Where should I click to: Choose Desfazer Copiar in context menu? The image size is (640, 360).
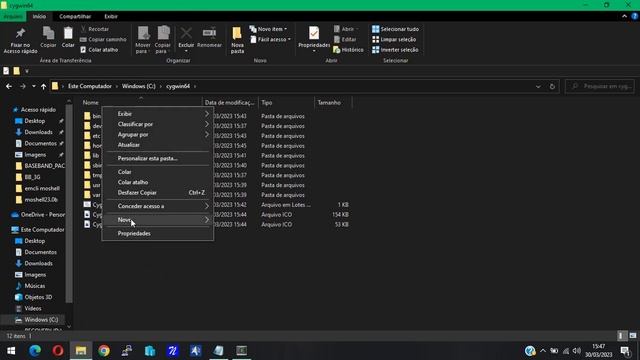click(x=158, y=193)
